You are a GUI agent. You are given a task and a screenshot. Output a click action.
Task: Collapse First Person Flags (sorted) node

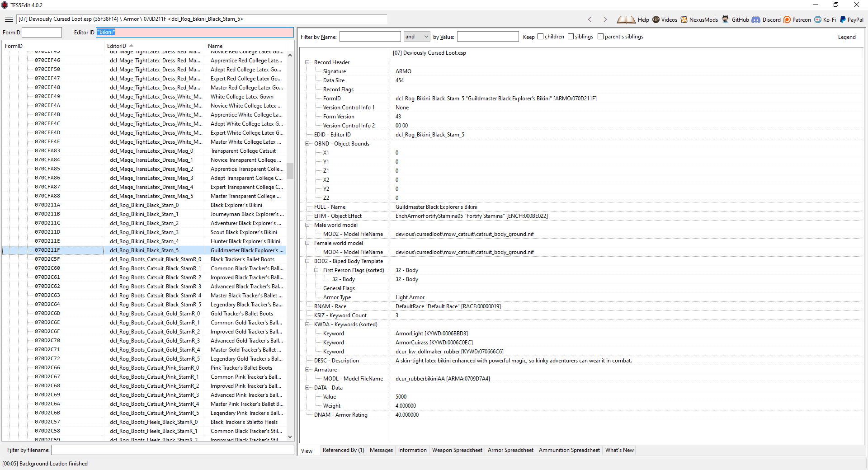316,270
